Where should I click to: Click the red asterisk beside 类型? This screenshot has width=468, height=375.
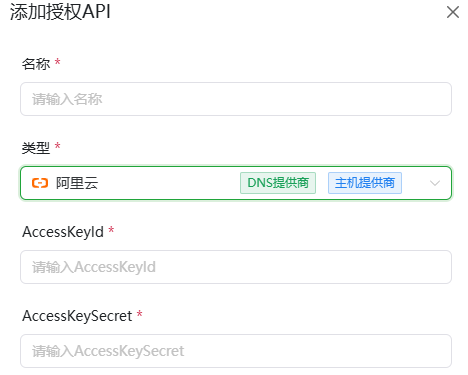pos(58,146)
